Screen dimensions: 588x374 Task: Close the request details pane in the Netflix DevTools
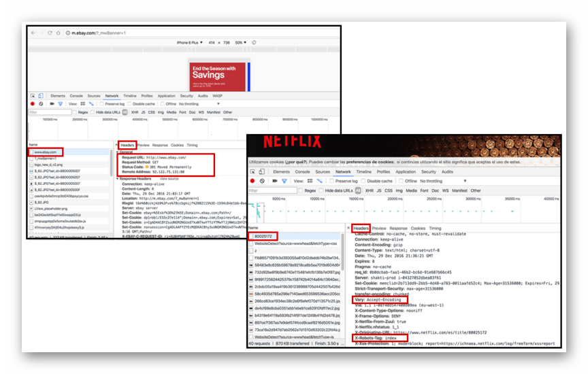[x=348, y=228]
